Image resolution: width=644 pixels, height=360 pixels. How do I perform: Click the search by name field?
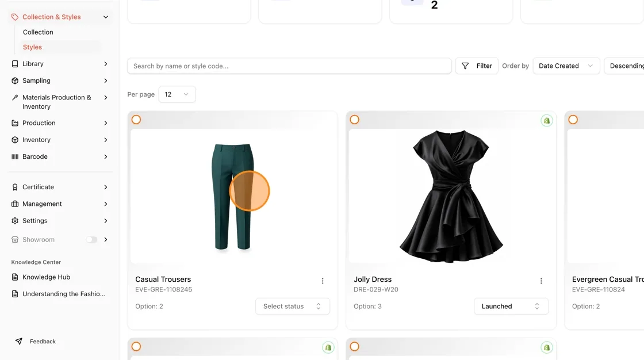point(289,66)
